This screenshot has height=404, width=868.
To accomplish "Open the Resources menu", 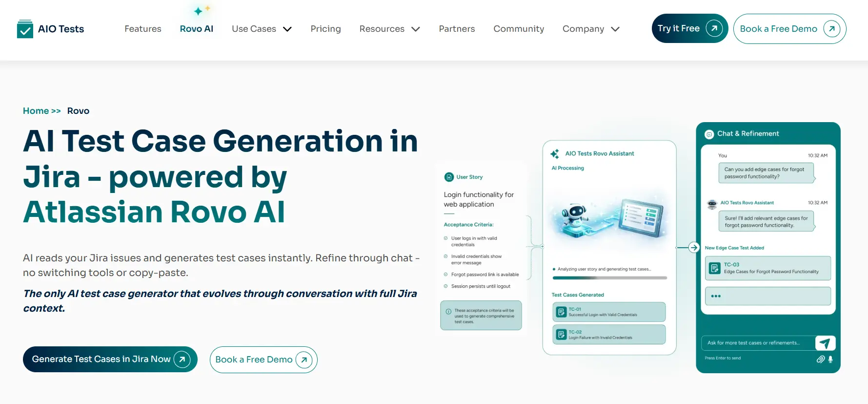I will (382, 29).
